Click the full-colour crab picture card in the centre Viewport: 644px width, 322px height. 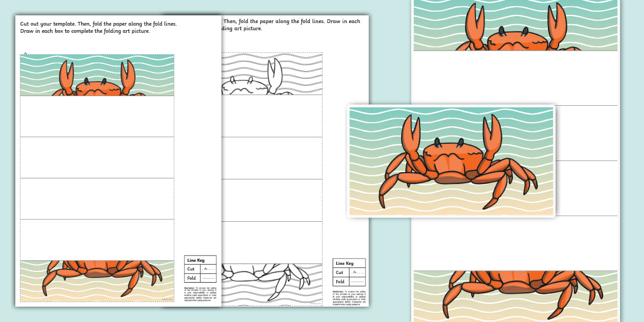[x=451, y=161]
